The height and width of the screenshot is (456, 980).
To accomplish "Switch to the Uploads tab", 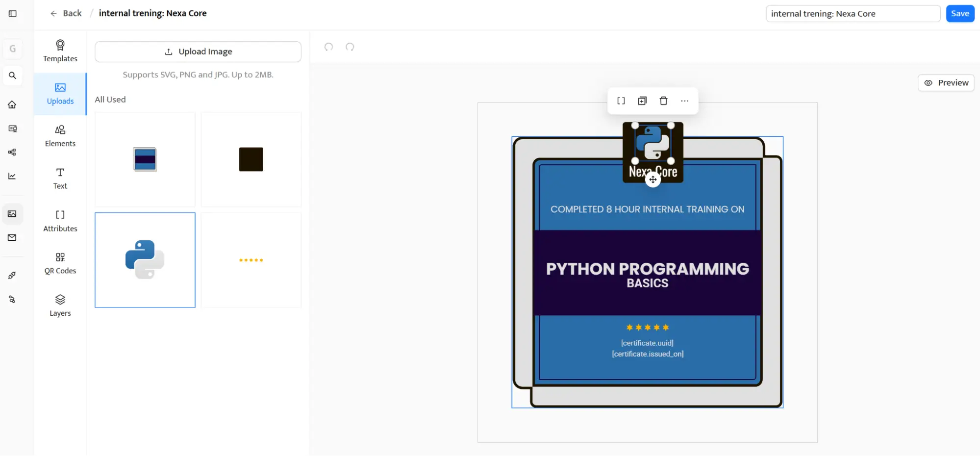I will click(60, 94).
